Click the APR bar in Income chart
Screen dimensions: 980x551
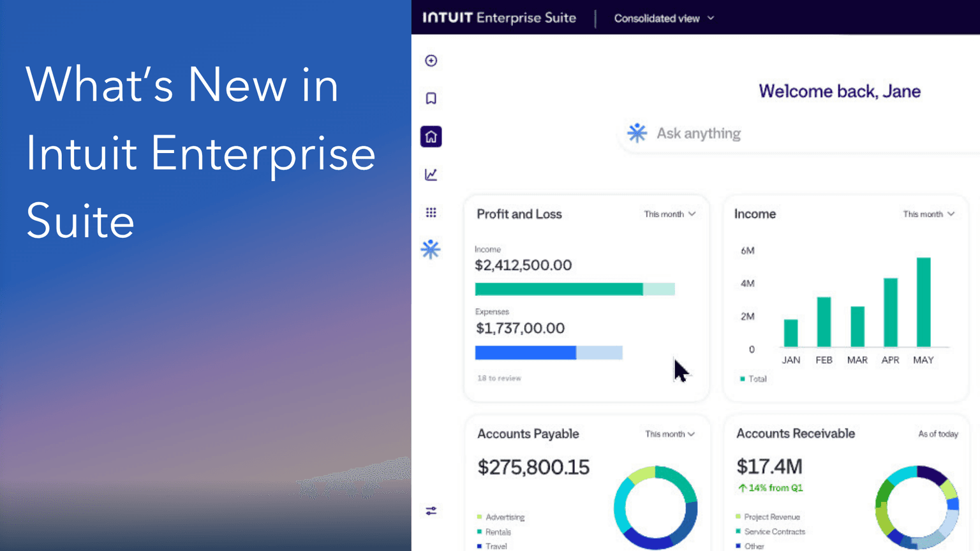coord(891,312)
